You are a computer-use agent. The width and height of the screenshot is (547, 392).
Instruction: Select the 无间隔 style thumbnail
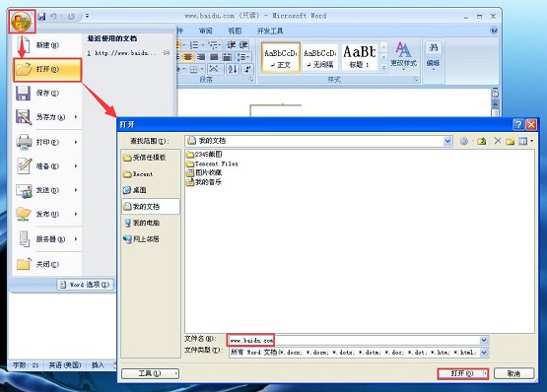point(320,57)
